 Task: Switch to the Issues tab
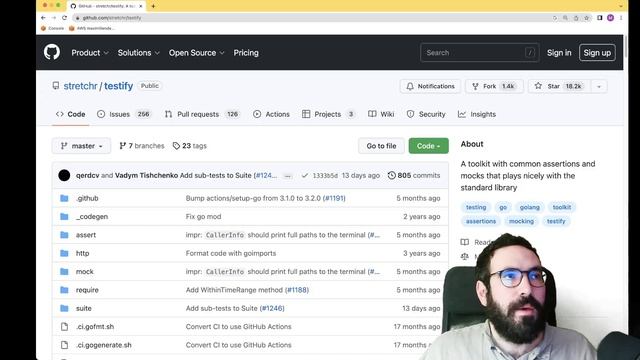[x=124, y=114]
